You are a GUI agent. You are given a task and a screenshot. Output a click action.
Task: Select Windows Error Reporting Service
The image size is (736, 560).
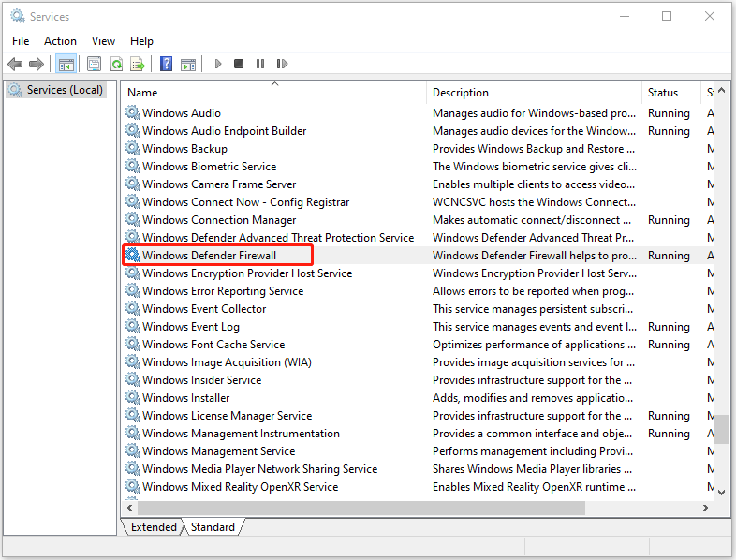(x=223, y=291)
